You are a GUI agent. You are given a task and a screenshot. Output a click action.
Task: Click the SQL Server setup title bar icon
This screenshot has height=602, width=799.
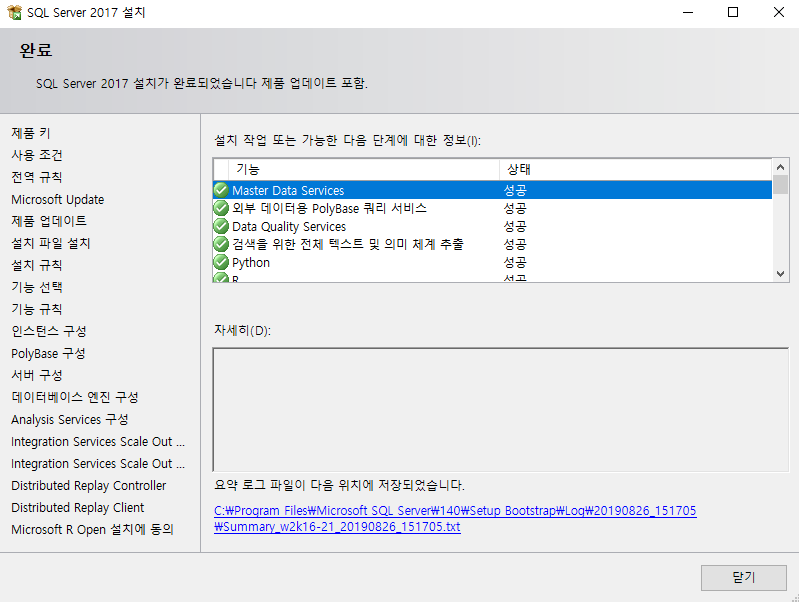pos(14,12)
